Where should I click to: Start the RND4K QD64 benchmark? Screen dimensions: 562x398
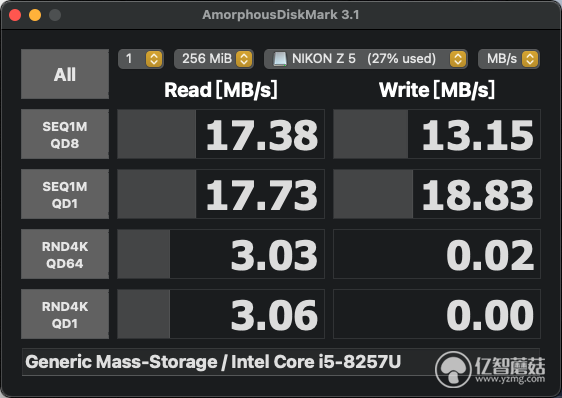[x=65, y=254]
